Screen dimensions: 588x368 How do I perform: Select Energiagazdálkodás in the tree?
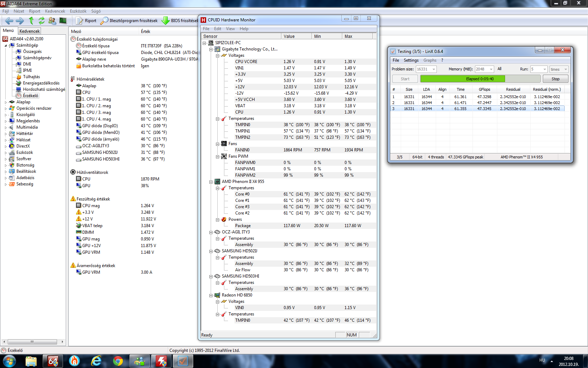coord(41,83)
